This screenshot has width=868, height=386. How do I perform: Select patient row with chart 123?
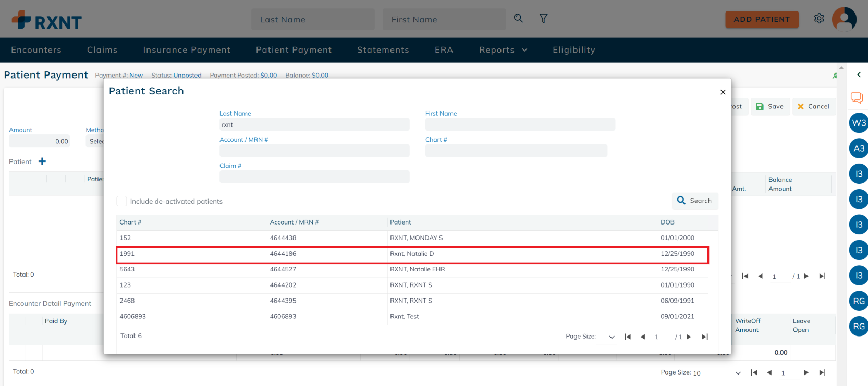coord(412,285)
